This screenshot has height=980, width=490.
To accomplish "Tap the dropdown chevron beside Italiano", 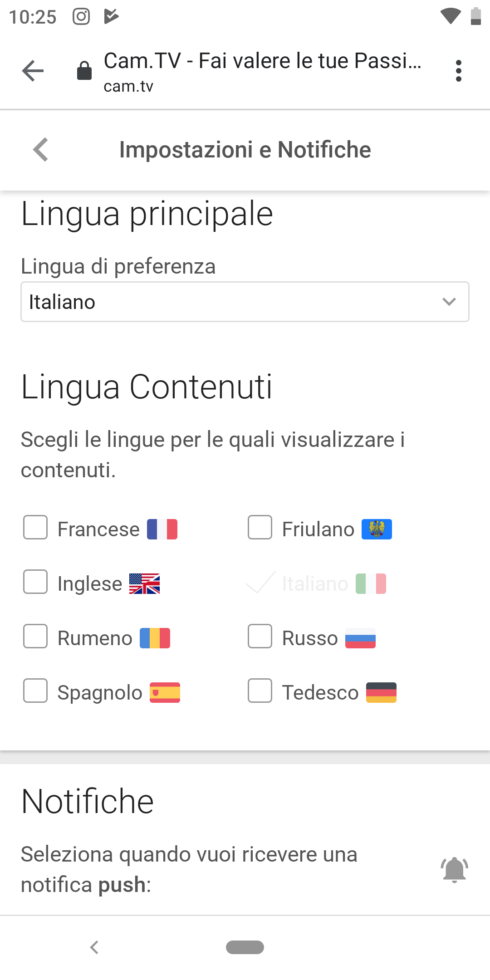I will tap(449, 302).
